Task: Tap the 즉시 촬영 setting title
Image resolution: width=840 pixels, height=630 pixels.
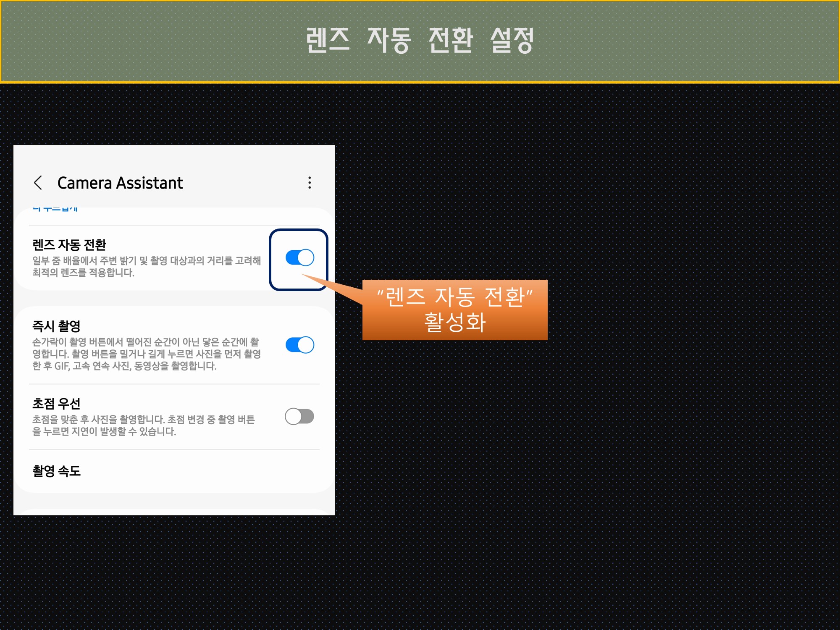Action: (x=56, y=326)
